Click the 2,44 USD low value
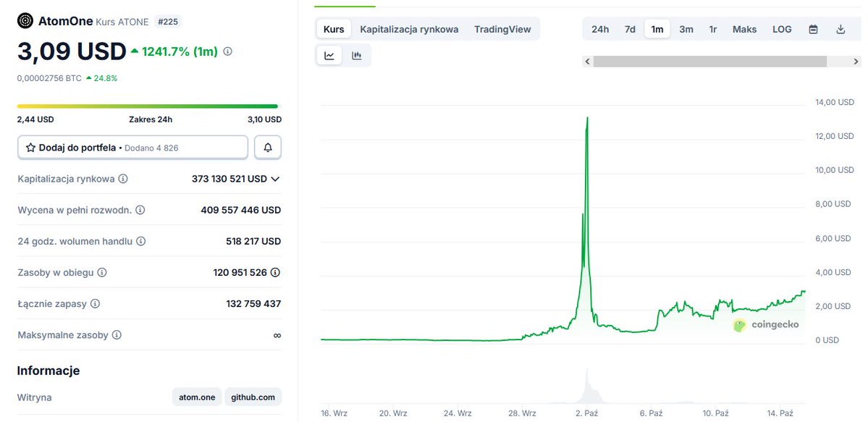The width and height of the screenshot is (868, 422). [35, 119]
